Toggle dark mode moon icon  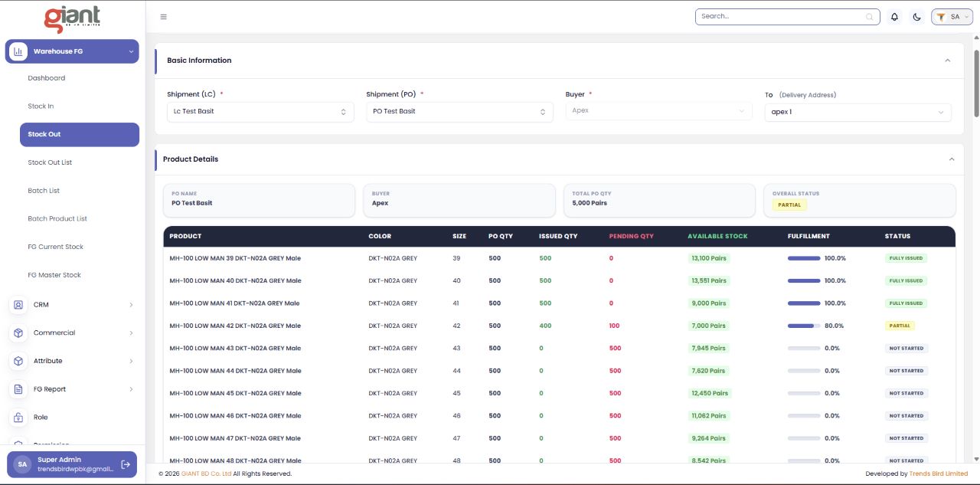pos(916,17)
